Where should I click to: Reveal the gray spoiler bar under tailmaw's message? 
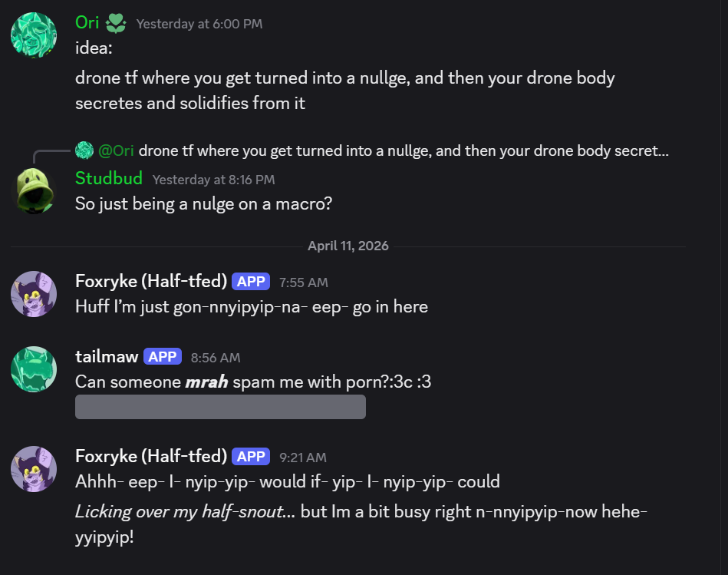tap(220, 407)
